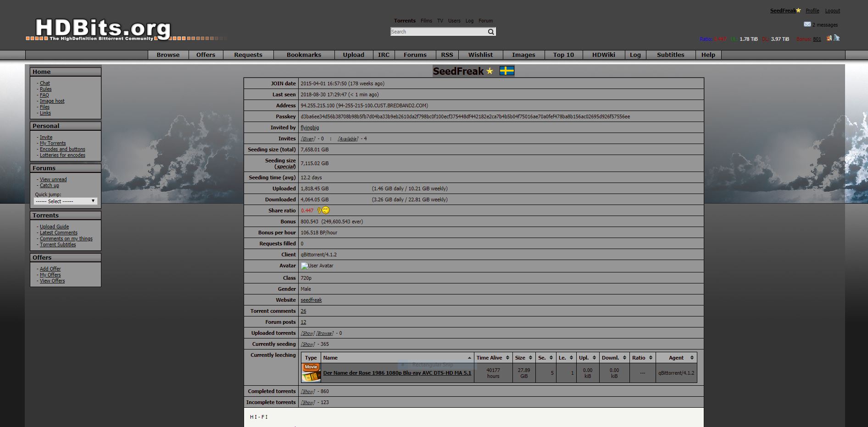Open the Images menu item

(523, 55)
